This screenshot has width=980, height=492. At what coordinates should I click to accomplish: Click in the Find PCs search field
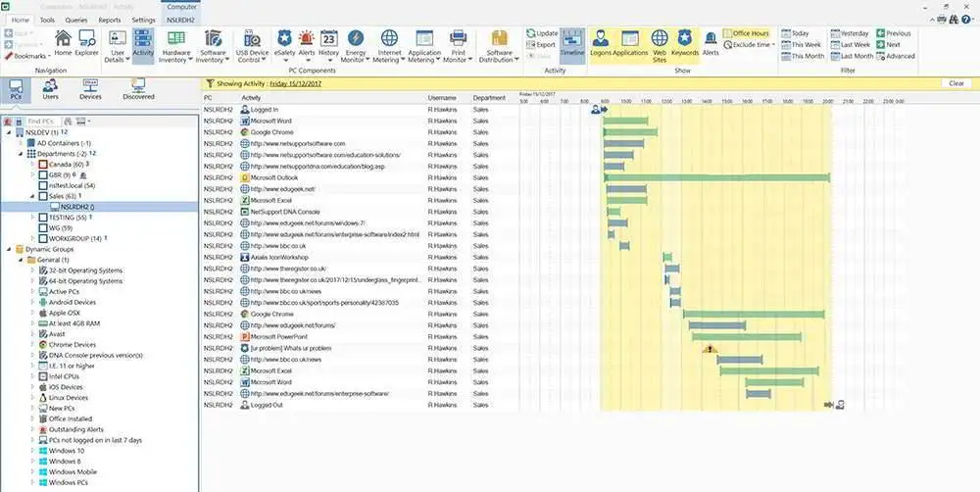(44, 122)
